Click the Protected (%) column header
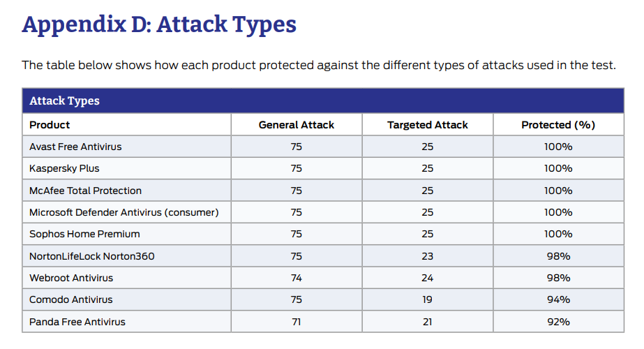The image size is (644, 349). [x=558, y=125]
